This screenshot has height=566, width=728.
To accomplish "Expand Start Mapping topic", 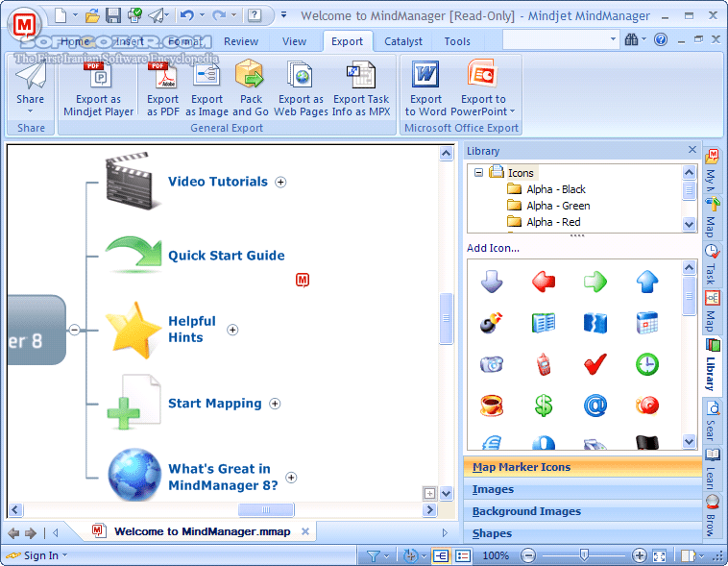I will pyautogui.click(x=275, y=404).
